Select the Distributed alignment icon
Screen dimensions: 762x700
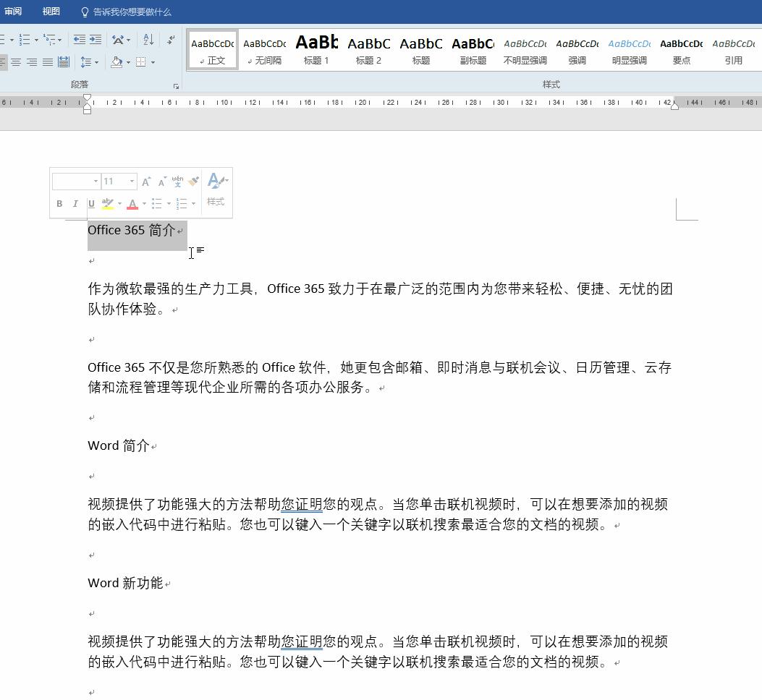coord(65,62)
